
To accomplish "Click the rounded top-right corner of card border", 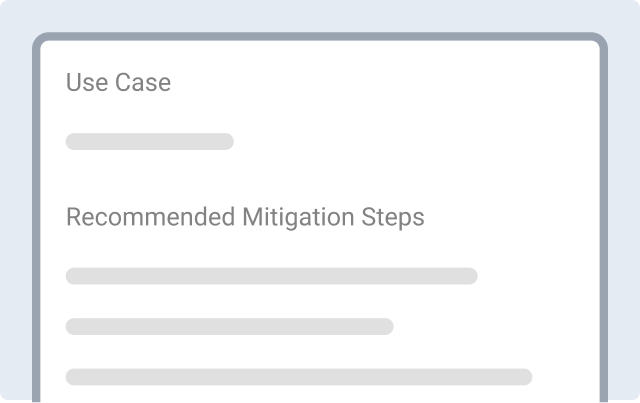I will pos(601,39).
